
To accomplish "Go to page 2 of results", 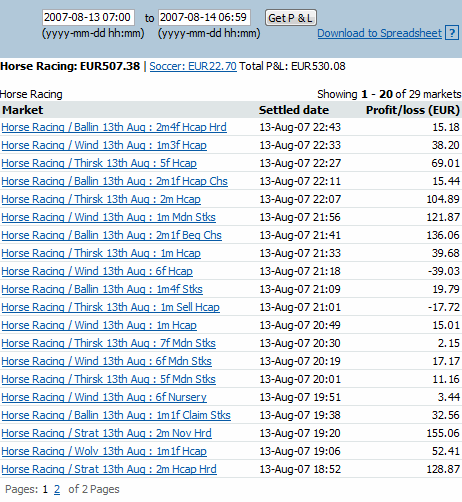I will (x=57, y=489).
